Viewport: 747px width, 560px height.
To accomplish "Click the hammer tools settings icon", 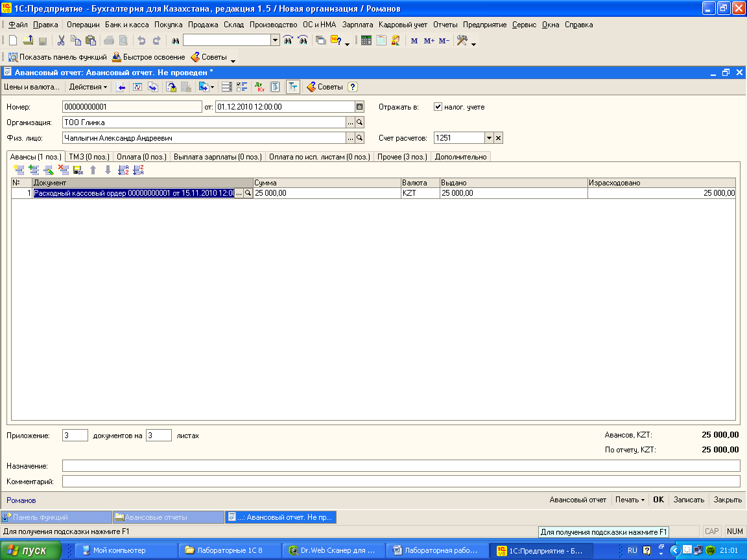I will (x=462, y=40).
